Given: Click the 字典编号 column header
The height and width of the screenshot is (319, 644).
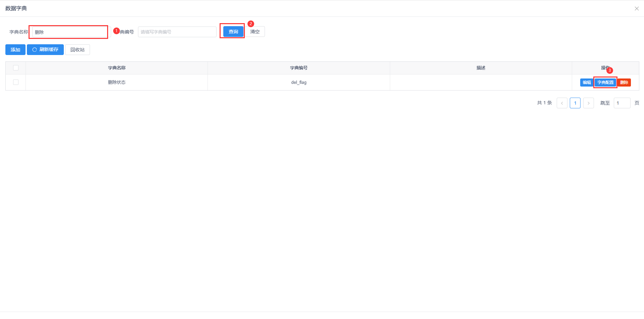Looking at the screenshot, I should tap(299, 68).
